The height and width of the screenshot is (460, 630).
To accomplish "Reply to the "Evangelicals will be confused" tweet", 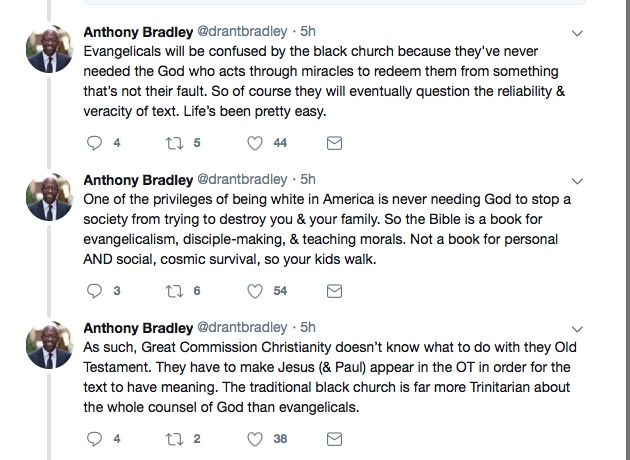I will point(96,143).
